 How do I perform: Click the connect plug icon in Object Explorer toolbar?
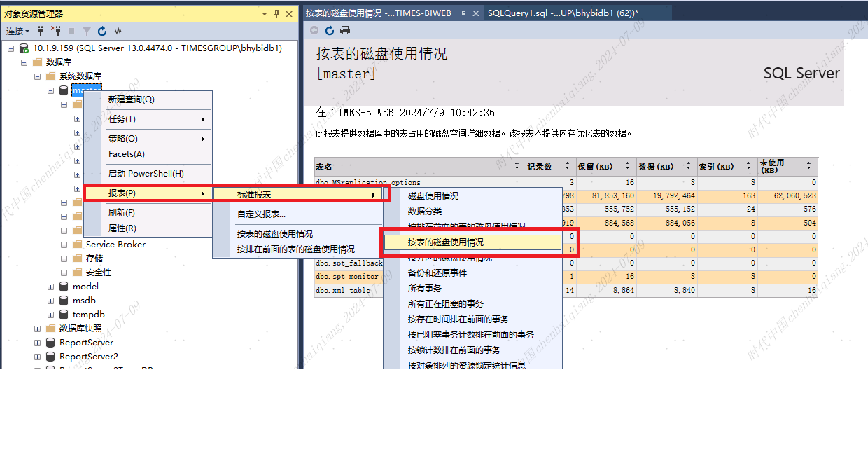click(x=41, y=31)
